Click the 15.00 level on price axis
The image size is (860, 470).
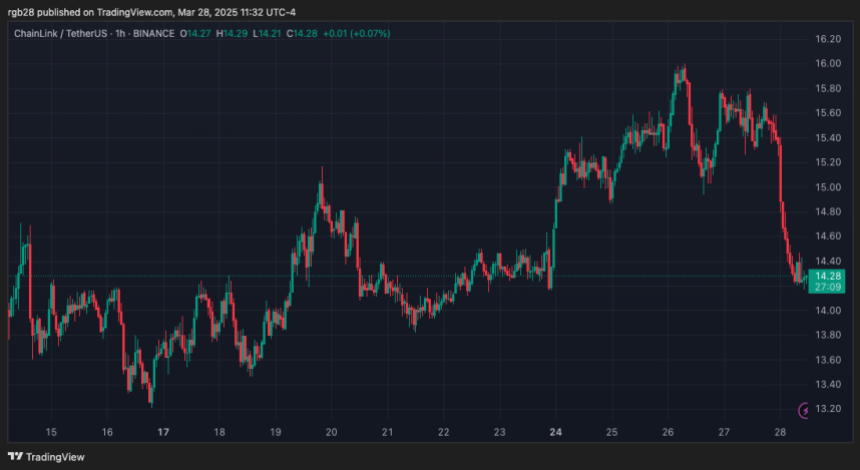(x=827, y=187)
